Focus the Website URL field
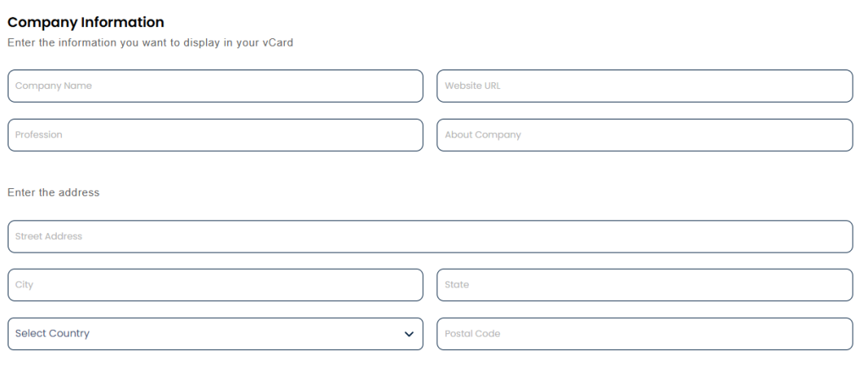This screenshot has width=868, height=373. [x=644, y=86]
